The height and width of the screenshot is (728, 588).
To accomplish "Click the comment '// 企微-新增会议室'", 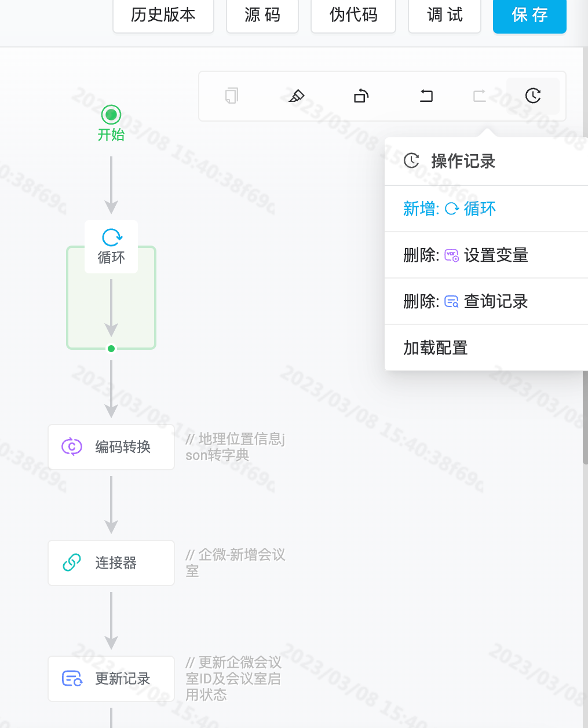I will (x=235, y=563).
